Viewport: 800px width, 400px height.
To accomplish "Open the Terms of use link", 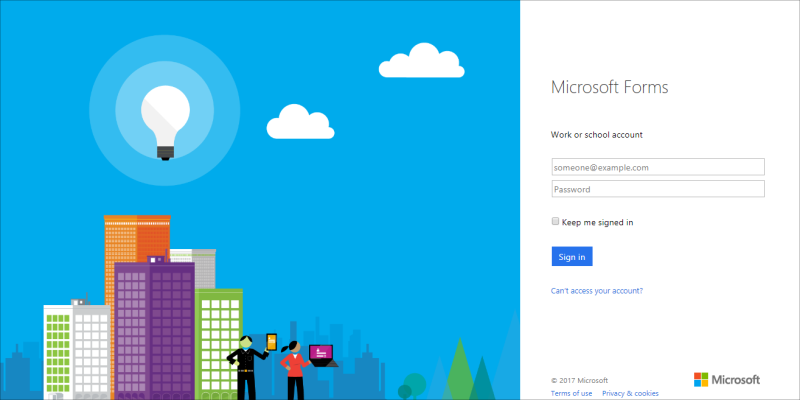I will [571, 393].
